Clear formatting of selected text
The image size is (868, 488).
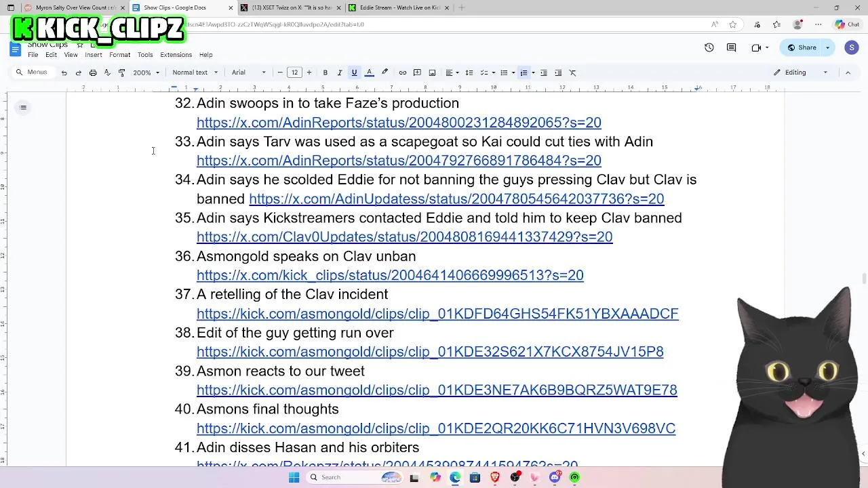tap(572, 73)
